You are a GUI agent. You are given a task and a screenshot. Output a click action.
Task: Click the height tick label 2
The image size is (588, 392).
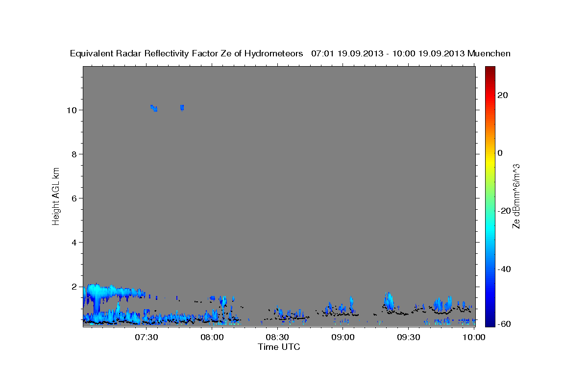point(74,287)
